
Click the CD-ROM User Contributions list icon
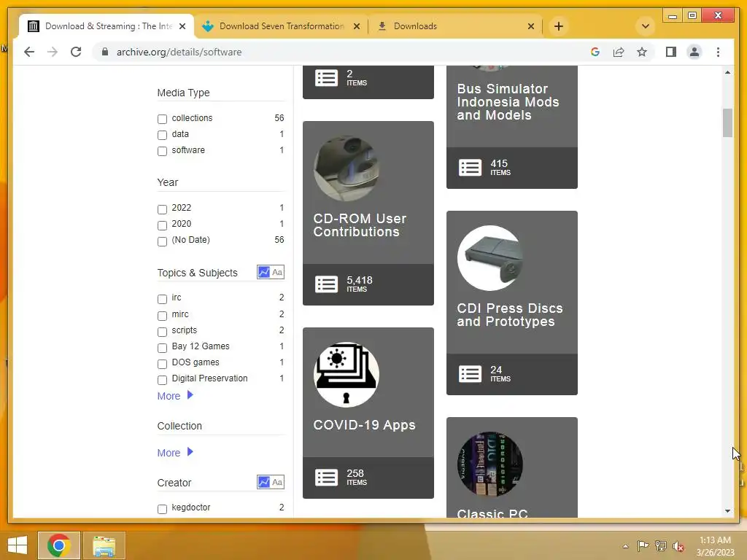pyautogui.click(x=326, y=284)
